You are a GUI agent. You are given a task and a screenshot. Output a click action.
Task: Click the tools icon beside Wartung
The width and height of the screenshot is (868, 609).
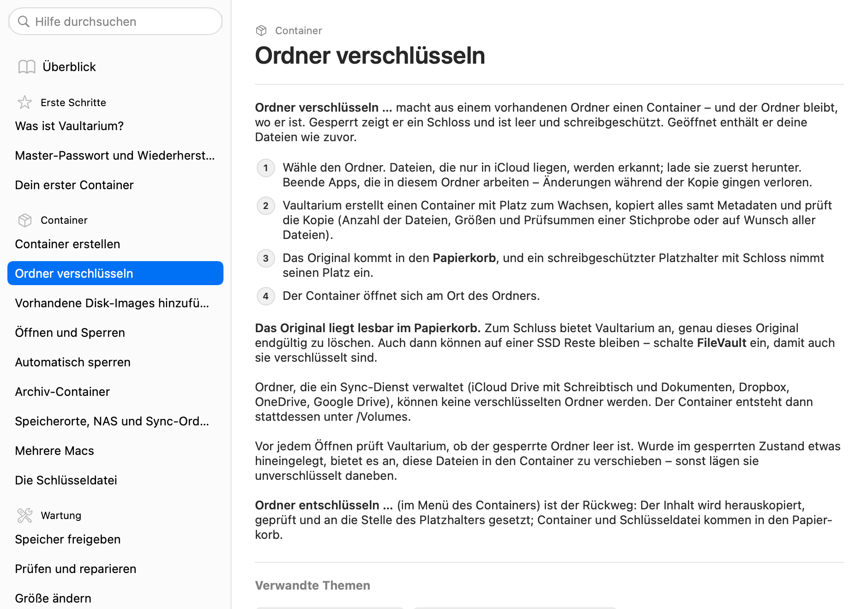click(25, 515)
